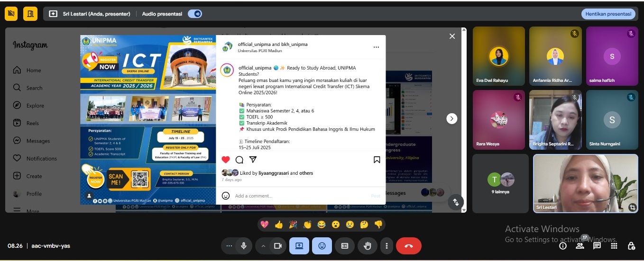Click the swap arrows button on the presentation
644x261 pixels.
pos(455,202)
